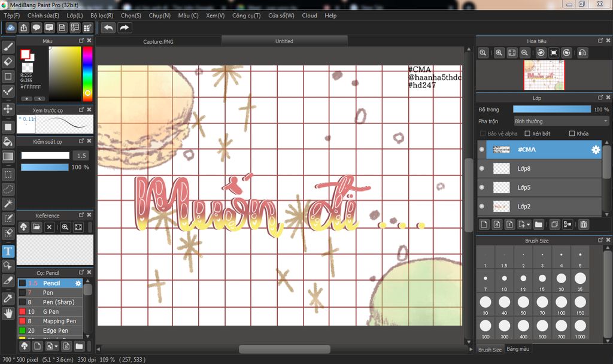The image size is (613, 364).
Task: Adjust the Độ trong opacity slider
Action: [x=551, y=110]
